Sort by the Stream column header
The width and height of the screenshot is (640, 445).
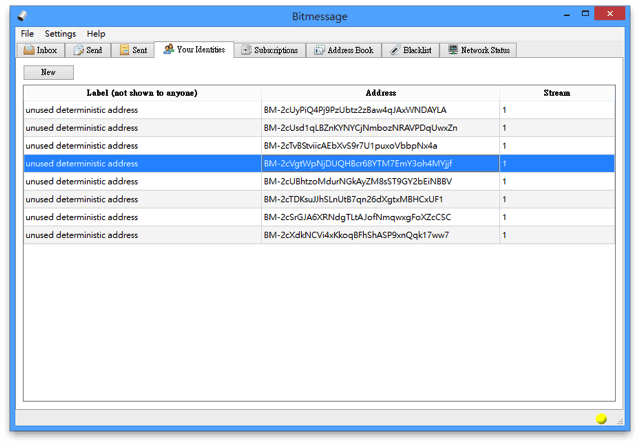(557, 93)
